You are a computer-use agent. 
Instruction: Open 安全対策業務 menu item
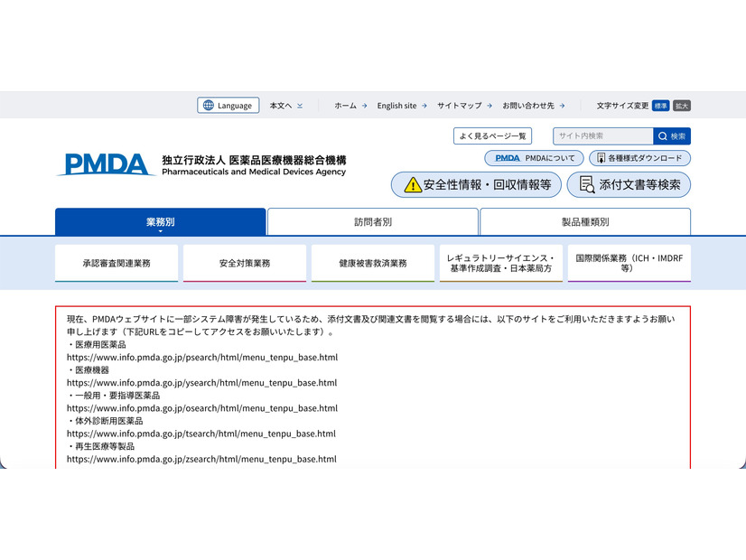click(245, 263)
